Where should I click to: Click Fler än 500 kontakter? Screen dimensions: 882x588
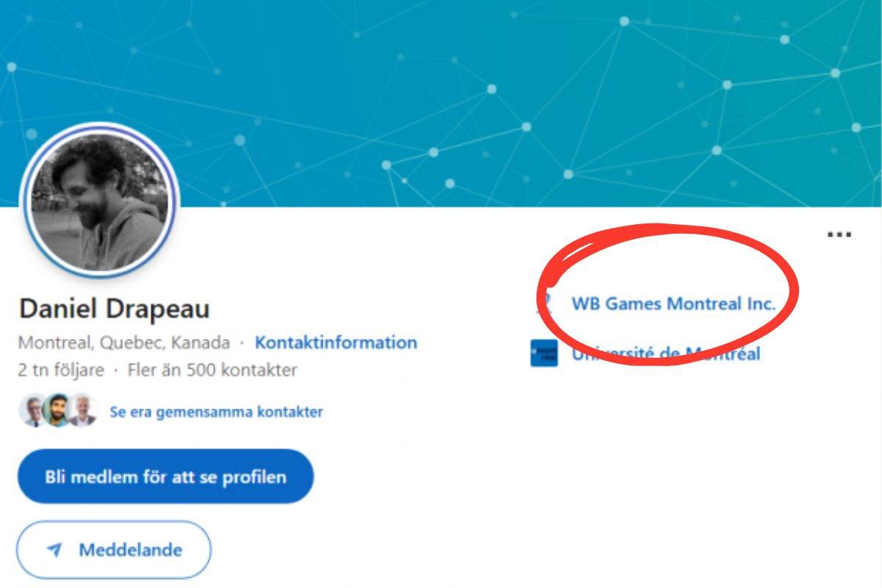pyautogui.click(x=213, y=370)
